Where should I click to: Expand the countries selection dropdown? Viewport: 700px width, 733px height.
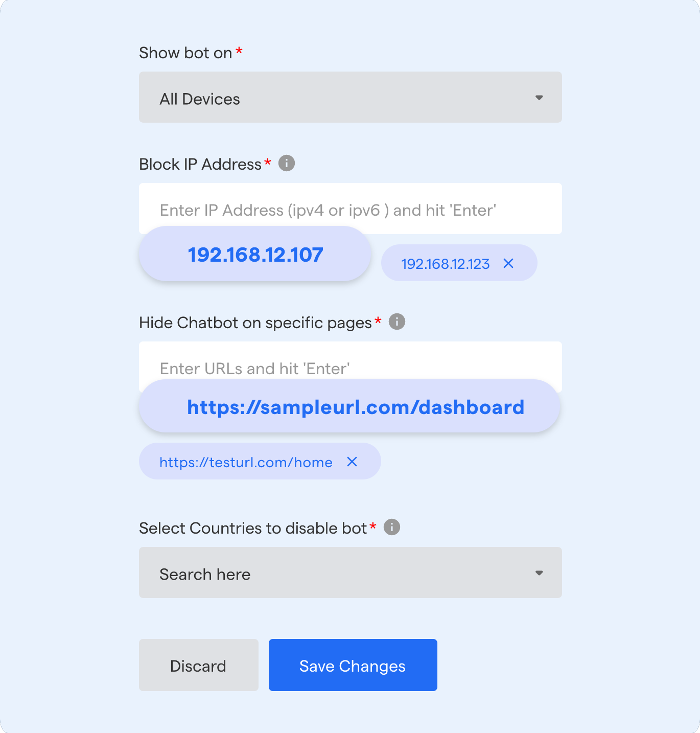pos(350,572)
